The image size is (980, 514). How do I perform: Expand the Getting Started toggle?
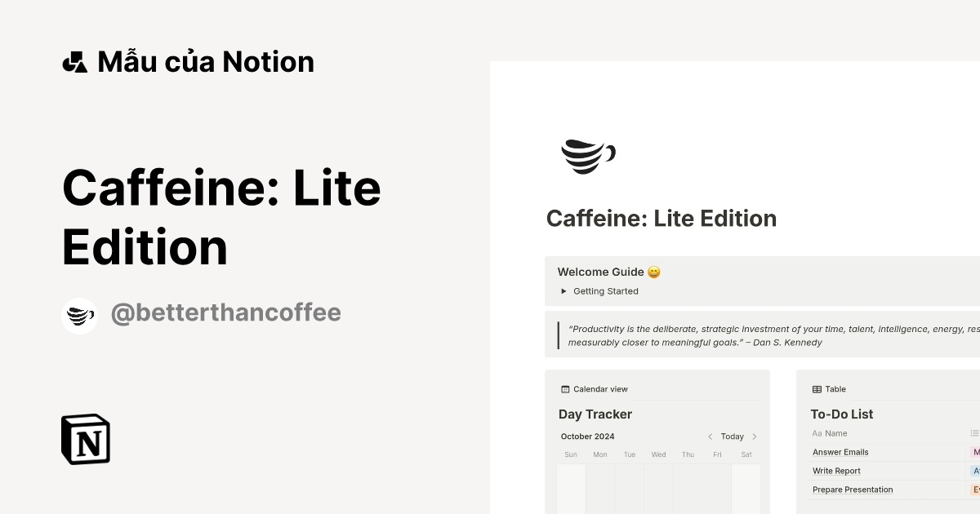tap(562, 291)
